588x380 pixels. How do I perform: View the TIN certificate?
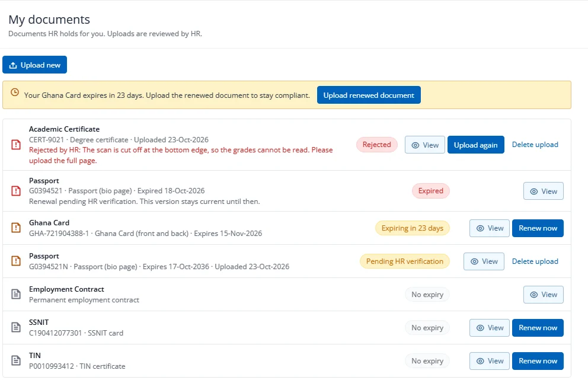[490, 361]
